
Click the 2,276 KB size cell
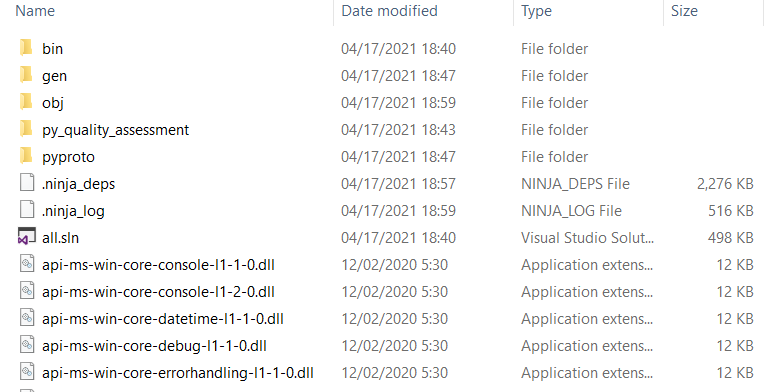coord(725,184)
